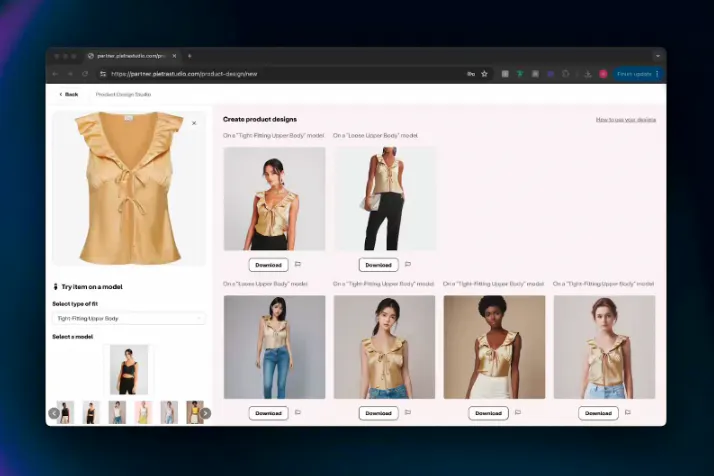Click the Try item on a model label
The height and width of the screenshot is (476, 714).
pyautogui.click(x=92, y=287)
